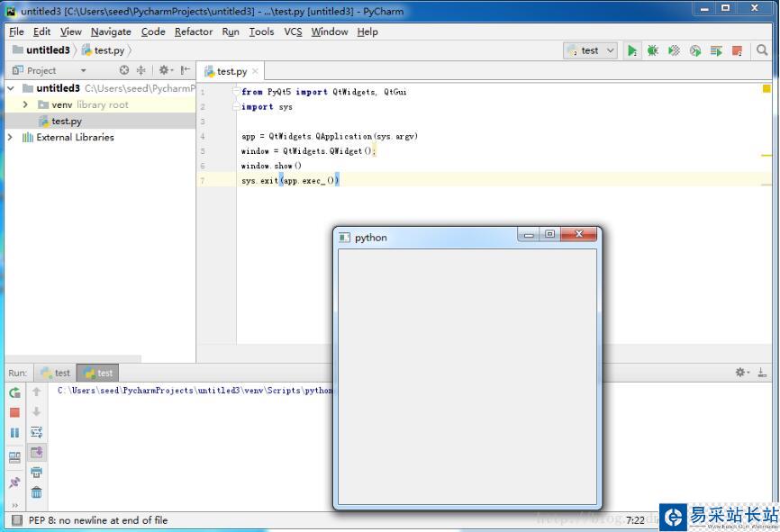
Task: Clear console output with trash icon
Action: (36, 492)
